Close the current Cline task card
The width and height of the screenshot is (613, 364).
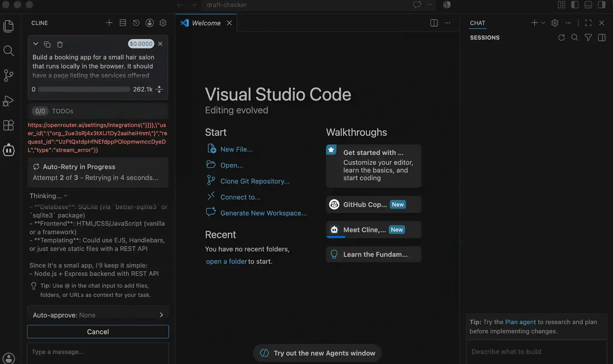160,44
